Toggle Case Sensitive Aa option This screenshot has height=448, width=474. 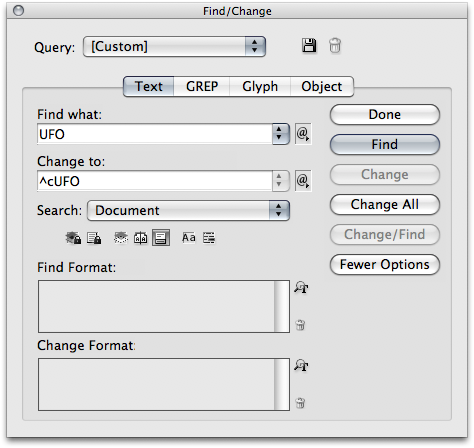tap(189, 238)
